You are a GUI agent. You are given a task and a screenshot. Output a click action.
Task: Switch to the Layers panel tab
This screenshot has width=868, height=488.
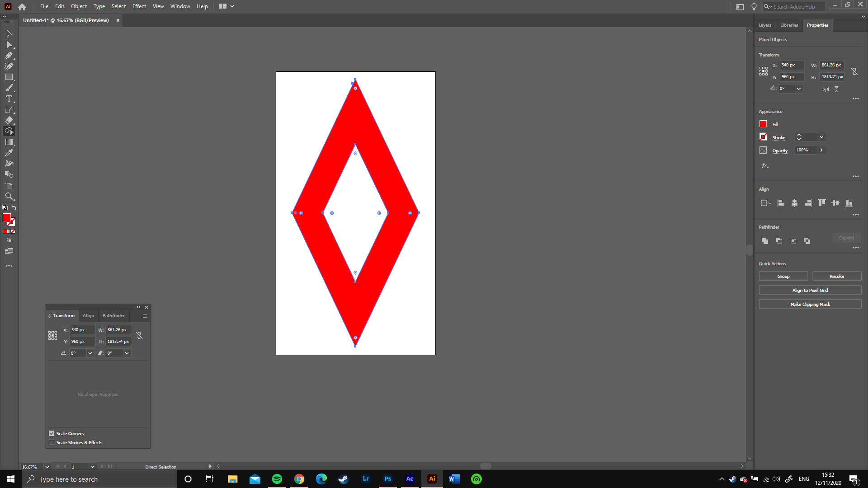point(765,25)
